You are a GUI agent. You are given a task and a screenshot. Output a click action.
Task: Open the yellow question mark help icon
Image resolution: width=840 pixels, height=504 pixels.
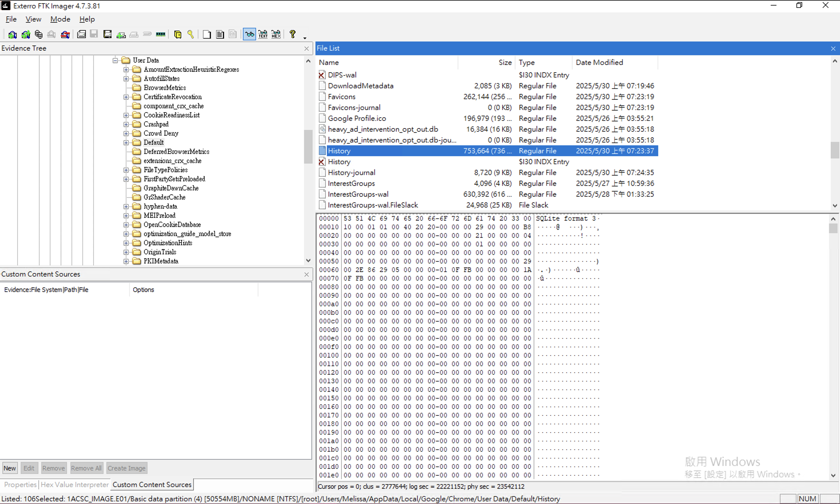[x=292, y=34]
